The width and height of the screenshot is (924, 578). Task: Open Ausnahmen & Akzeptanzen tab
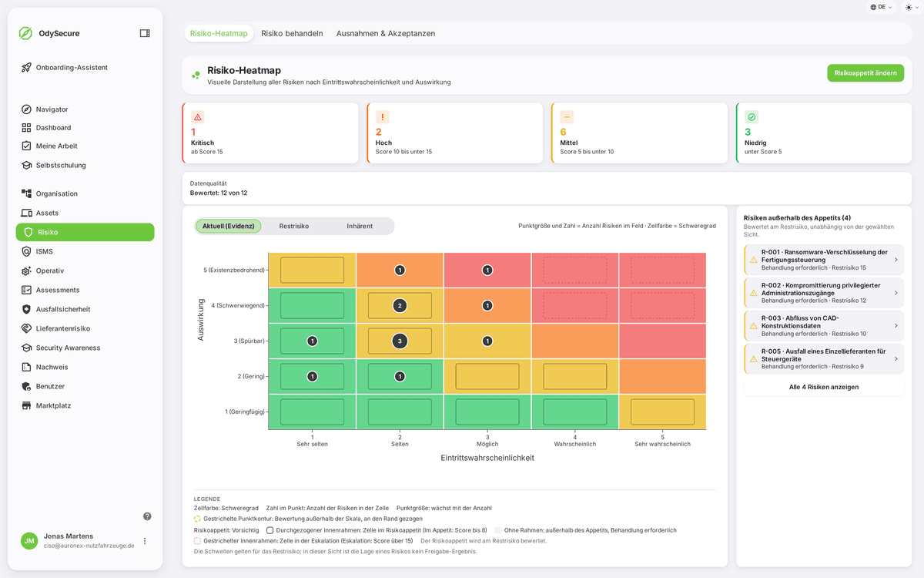coord(386,34)
